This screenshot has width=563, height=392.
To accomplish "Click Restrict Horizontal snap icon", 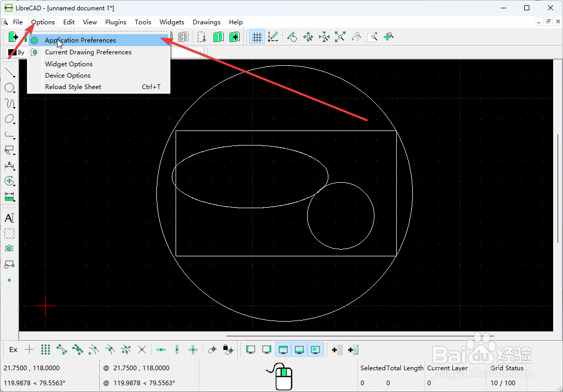I will [x=161, y=350].
